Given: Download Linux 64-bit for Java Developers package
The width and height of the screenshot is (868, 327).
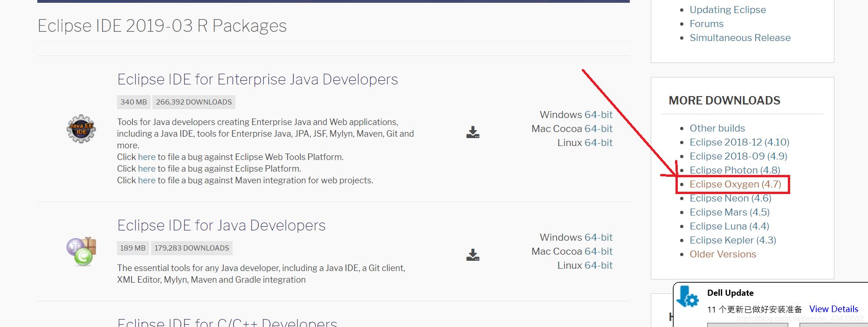Looking at the screenshot, I should point(599,265).
